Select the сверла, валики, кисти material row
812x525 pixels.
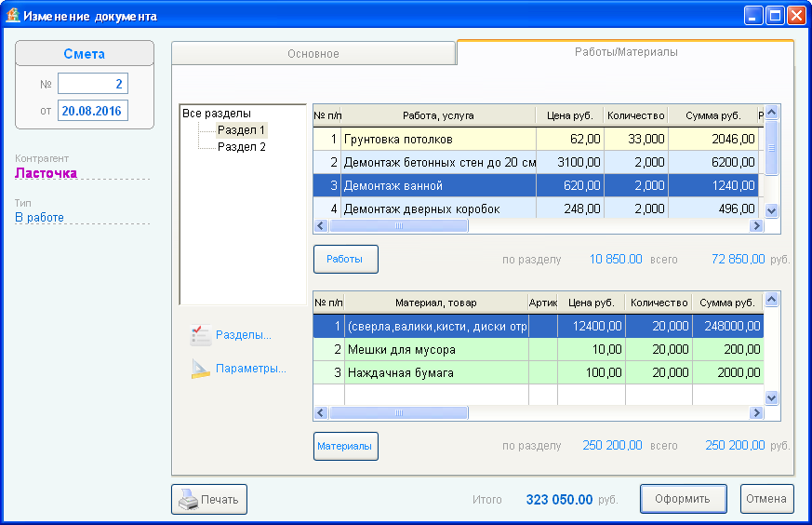539,326
